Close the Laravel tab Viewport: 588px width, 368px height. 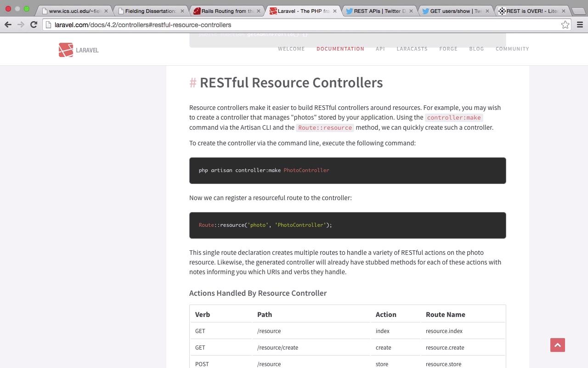pos(334,11)
